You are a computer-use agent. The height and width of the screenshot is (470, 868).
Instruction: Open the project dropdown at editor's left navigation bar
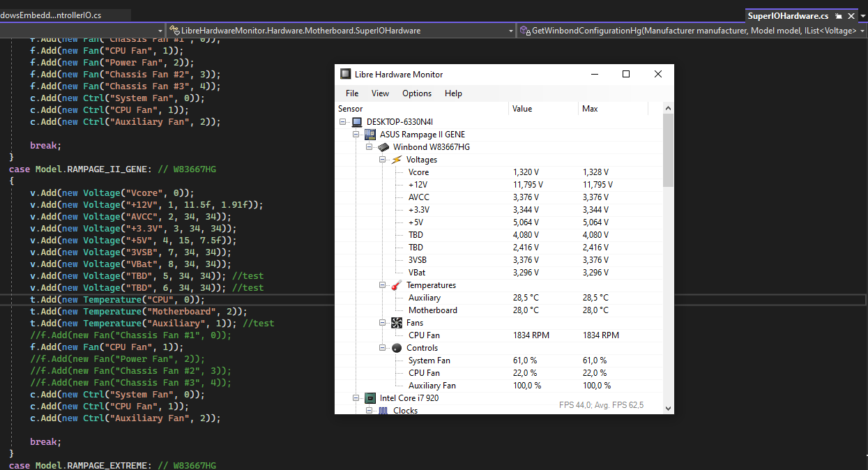(160, 31)
